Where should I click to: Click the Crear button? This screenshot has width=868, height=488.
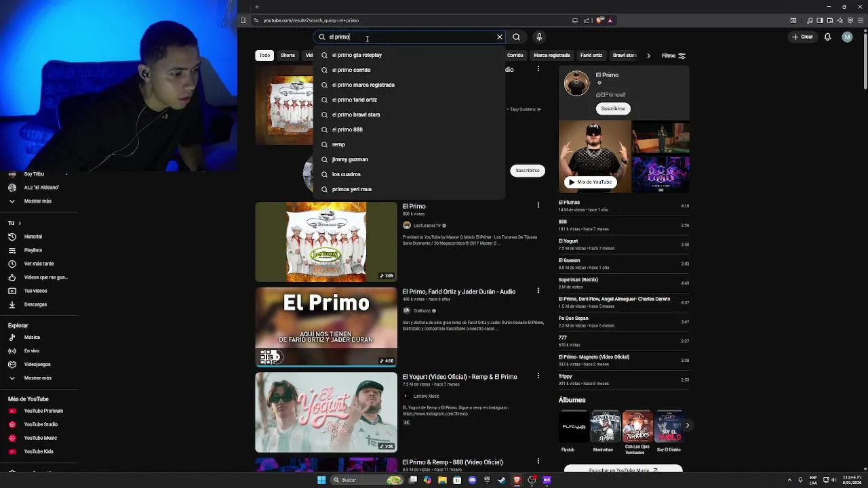click(x=802, y=37)
